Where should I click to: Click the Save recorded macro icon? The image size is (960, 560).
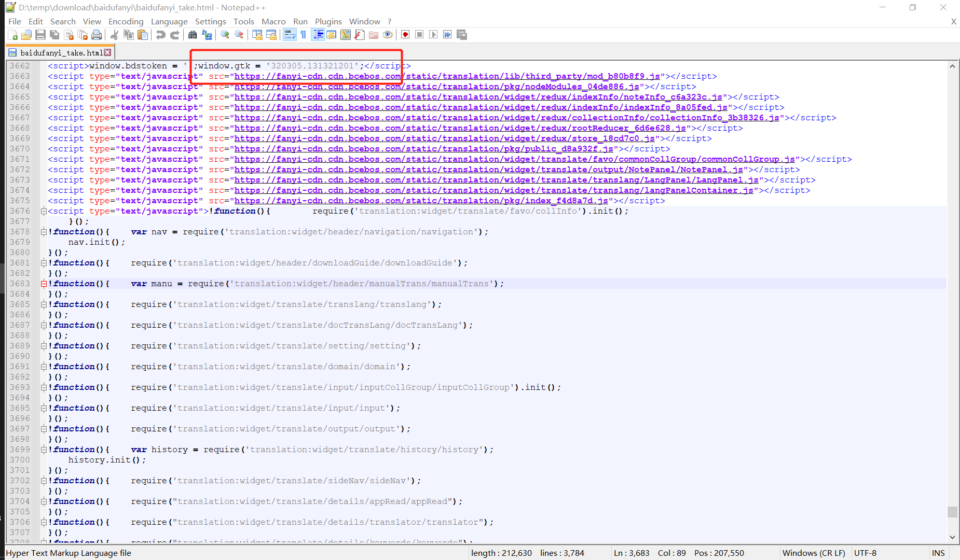click(x=461, y=35)
